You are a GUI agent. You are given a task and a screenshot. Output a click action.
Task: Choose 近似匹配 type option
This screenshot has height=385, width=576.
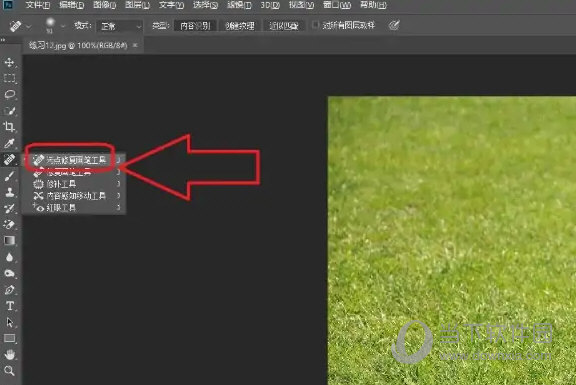tap(284, 26)
